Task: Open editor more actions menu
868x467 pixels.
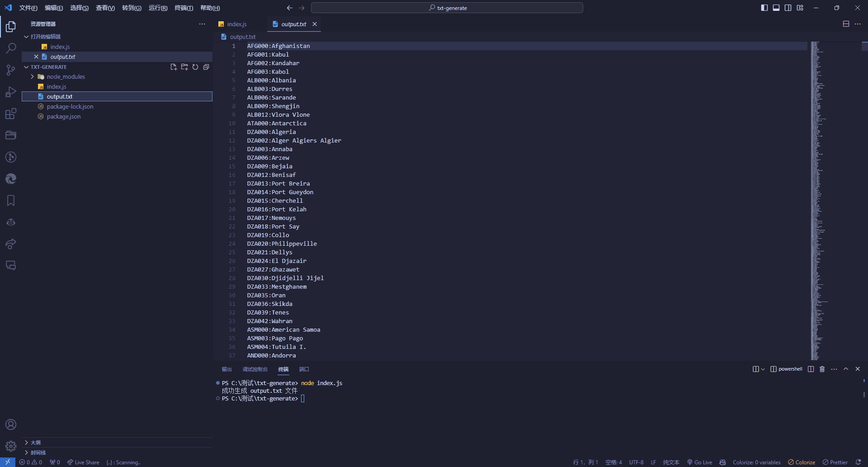Action: (x=858, y=24)
